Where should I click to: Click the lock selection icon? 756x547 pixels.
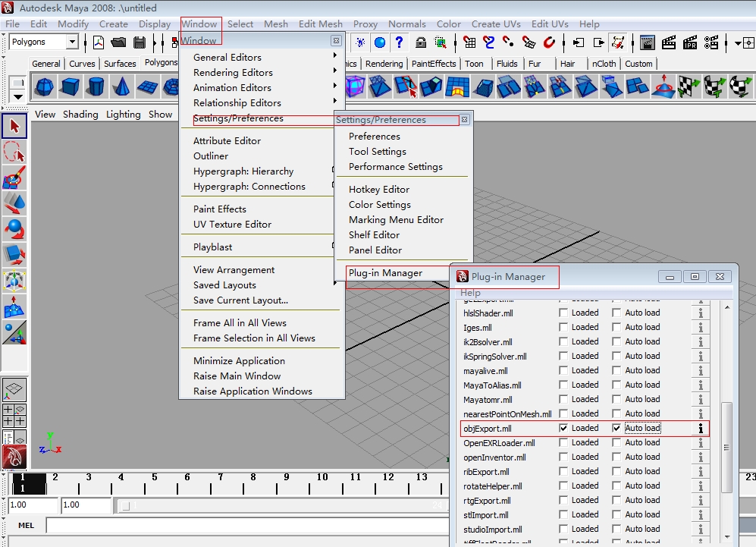coord(421,42)
